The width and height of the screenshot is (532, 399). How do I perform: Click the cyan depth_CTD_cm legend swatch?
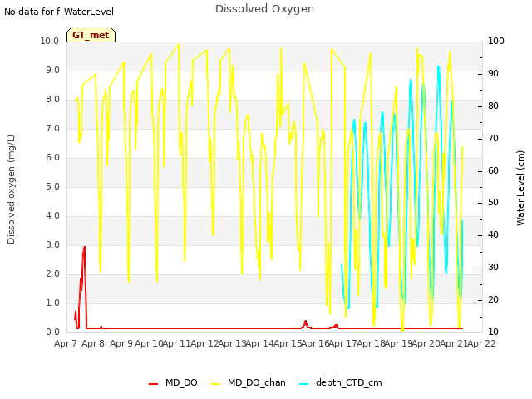[304, 384]
